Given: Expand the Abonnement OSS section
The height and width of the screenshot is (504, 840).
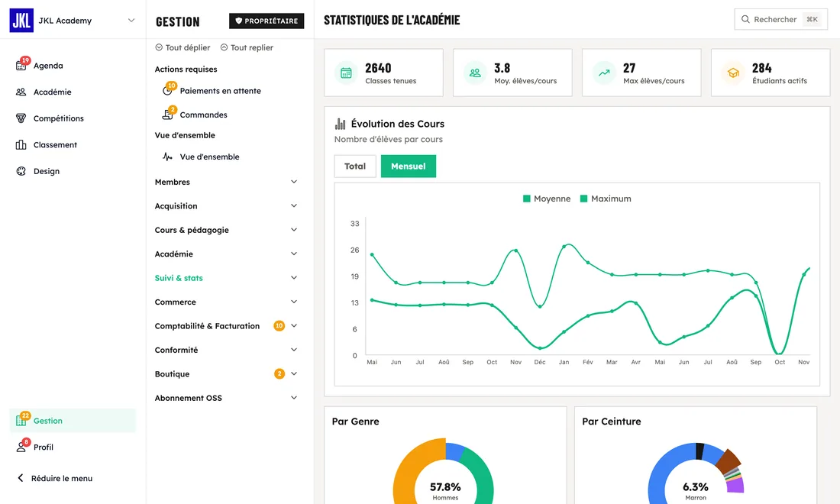Looking at the screenshot, I should [x=225, y=398].
